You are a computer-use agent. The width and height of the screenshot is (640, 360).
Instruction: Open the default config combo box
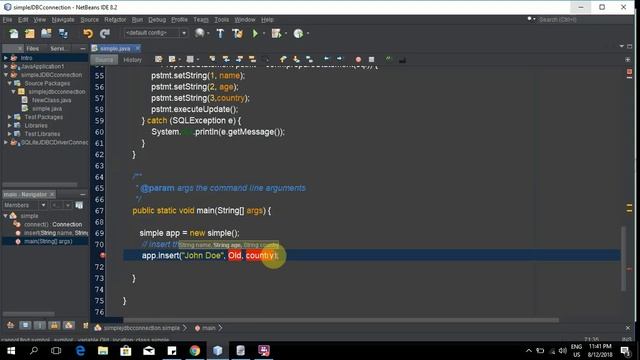pyautogui.click(x=156, y=33)
